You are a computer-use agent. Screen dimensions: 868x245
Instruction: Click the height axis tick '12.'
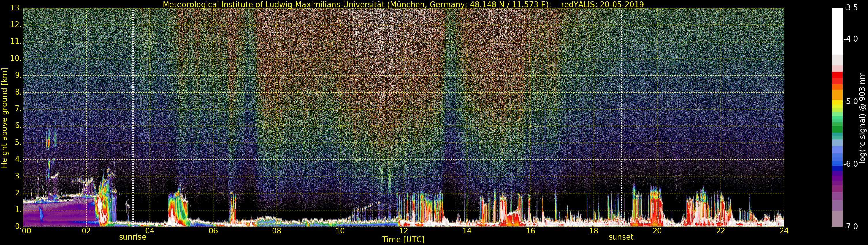pos(16,25)
